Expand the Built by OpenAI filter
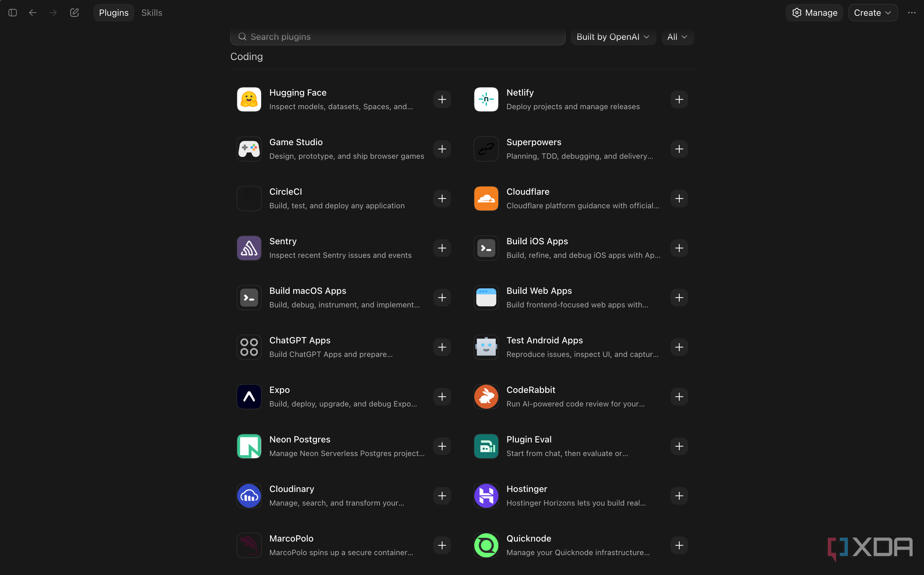 click(613, 37)
